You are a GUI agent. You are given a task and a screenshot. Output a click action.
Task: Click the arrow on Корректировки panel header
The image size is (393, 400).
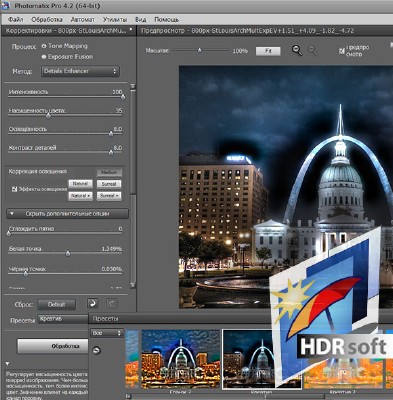click(131, 30)
